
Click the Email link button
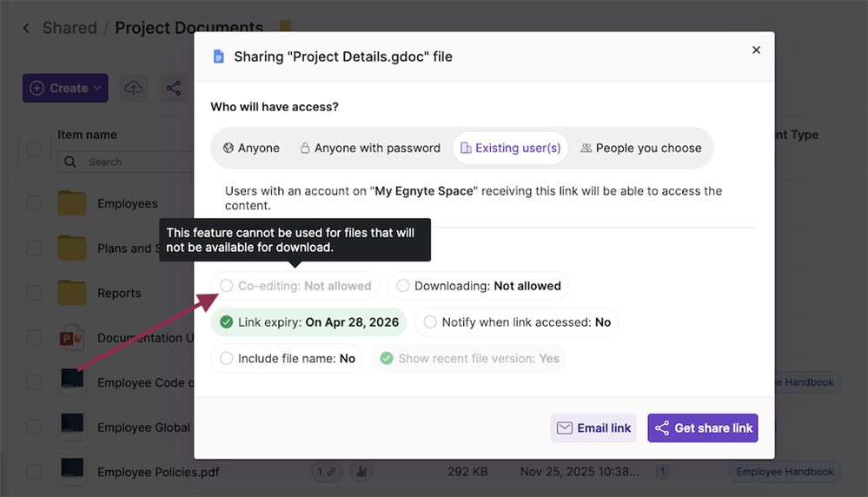593,427
